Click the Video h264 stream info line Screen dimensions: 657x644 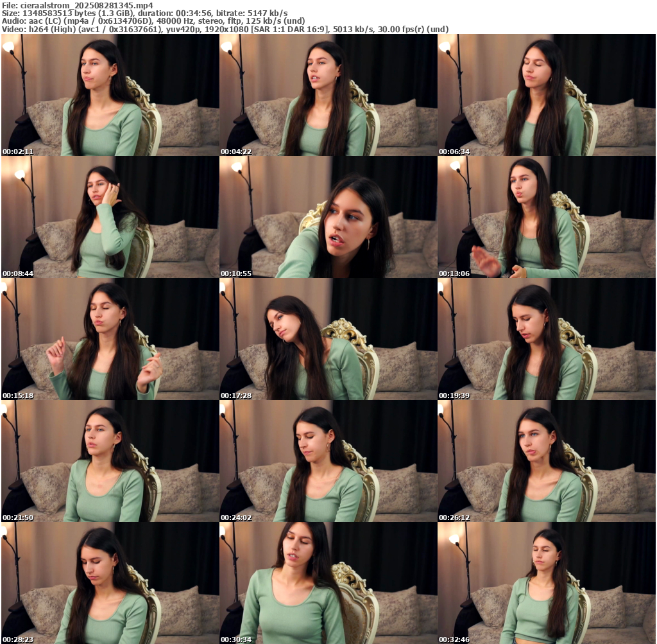(x=225, y=30)
